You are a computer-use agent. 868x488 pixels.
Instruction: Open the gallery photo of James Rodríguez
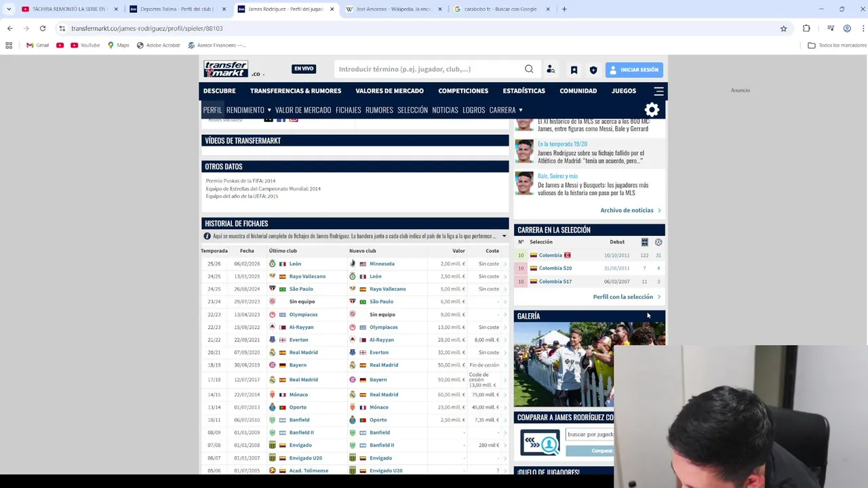(x=564, y=365)
